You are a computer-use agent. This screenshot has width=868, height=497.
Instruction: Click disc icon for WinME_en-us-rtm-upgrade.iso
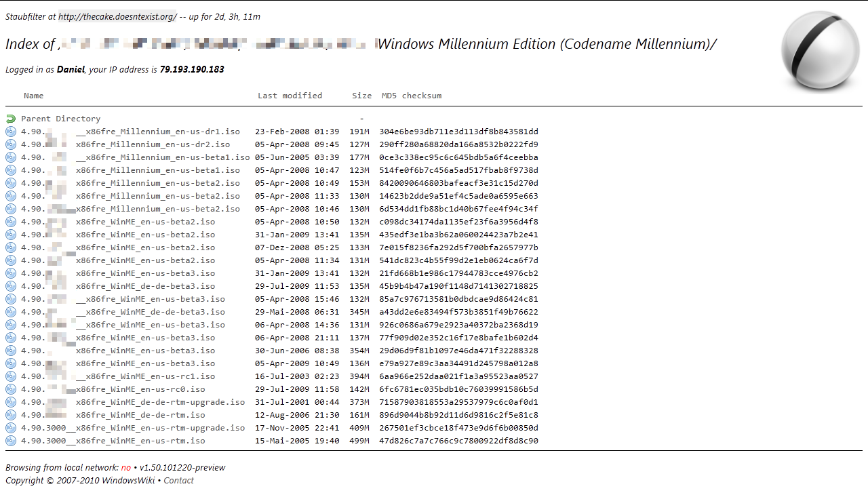[10, 428]
